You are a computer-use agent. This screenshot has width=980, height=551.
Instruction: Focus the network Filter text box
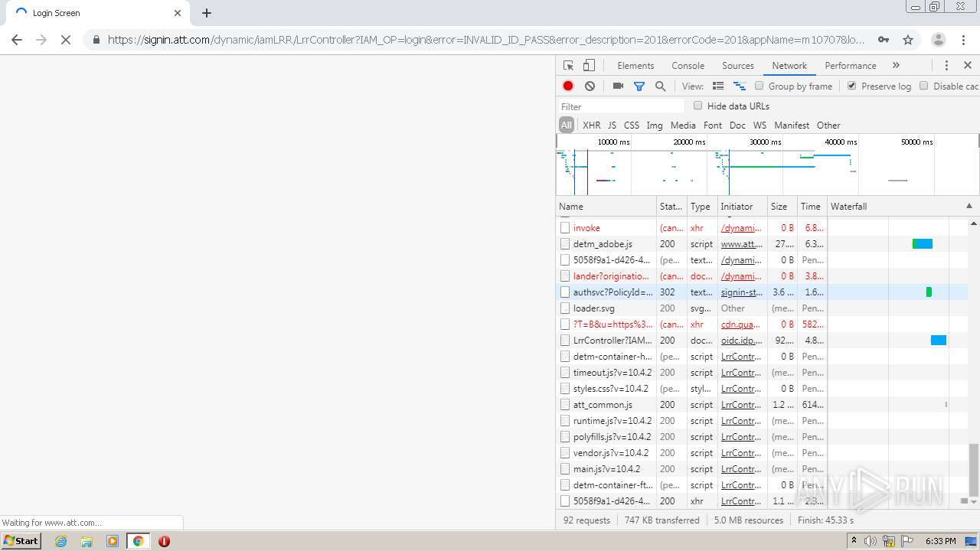click(621, 106)
